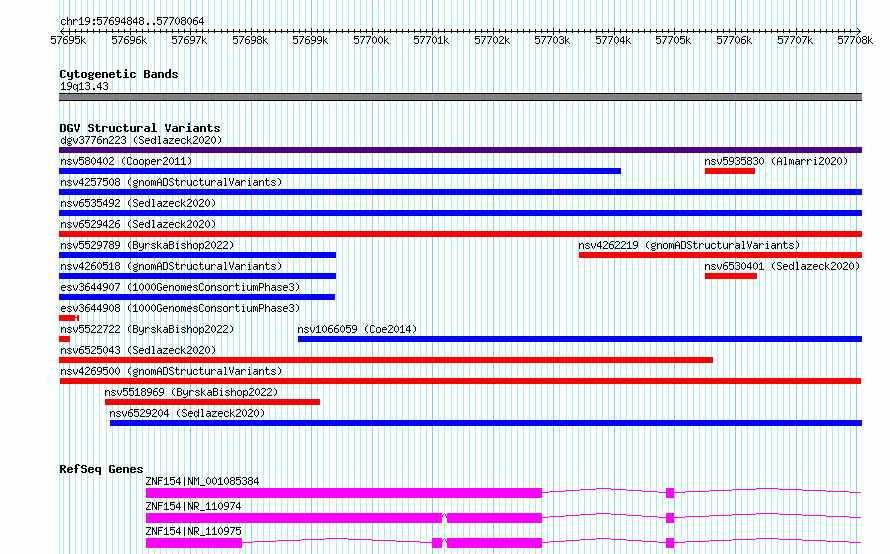The height and width of the screenshot is (554, 890).
Task: Click the 57706k ruler tick label
Action: pyautogui.click(x=734, y=40)
